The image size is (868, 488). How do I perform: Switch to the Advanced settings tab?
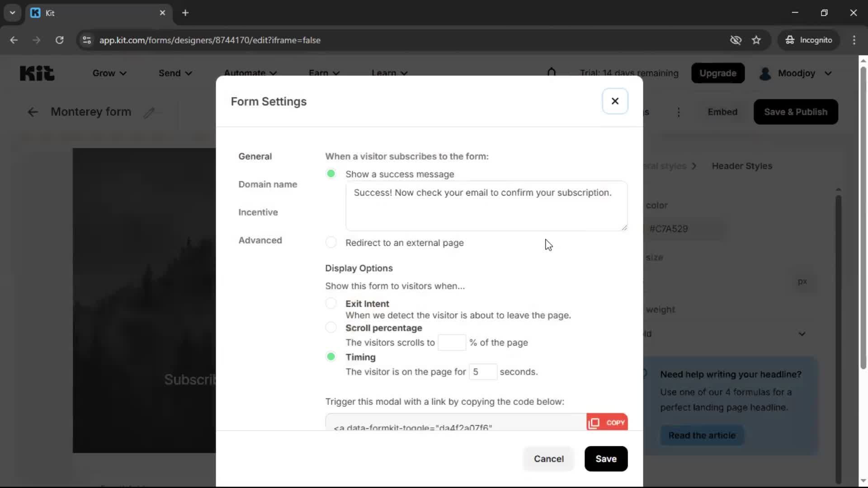[x=260, y=240]
